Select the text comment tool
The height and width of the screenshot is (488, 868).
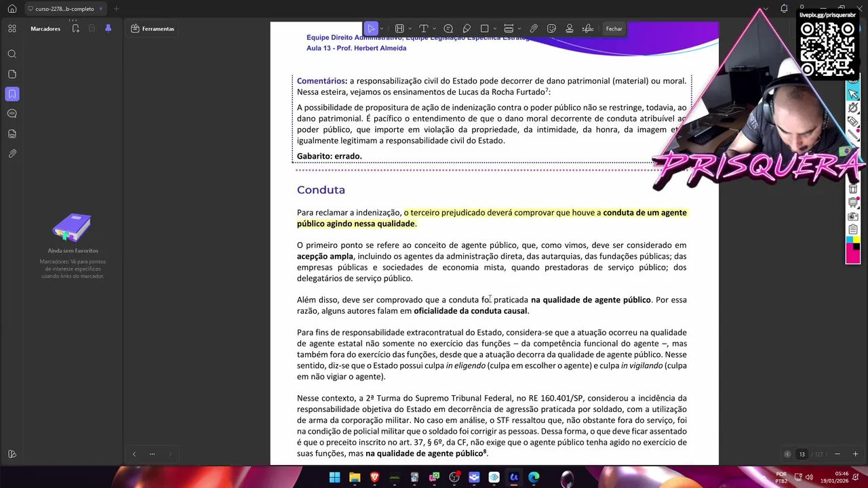(423, 28)
